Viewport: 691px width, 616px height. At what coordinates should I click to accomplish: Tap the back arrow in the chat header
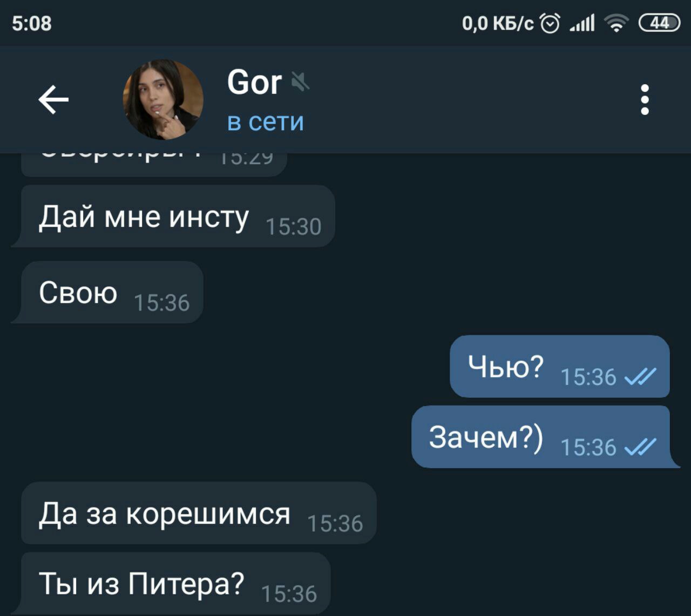click(53, 100)
